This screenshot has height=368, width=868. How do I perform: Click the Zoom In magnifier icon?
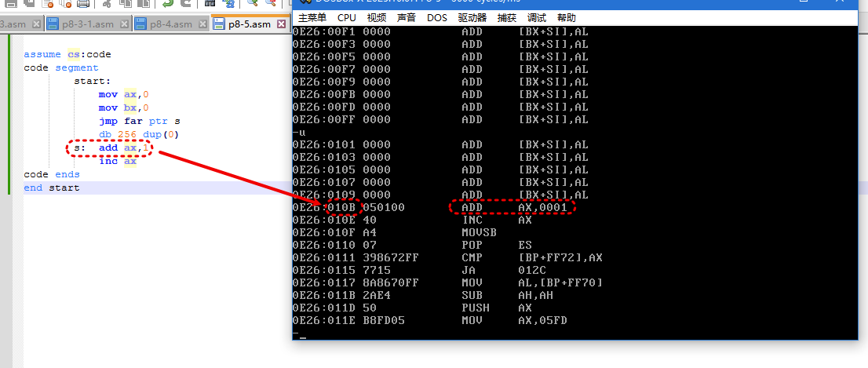click(x=253, y=3)
